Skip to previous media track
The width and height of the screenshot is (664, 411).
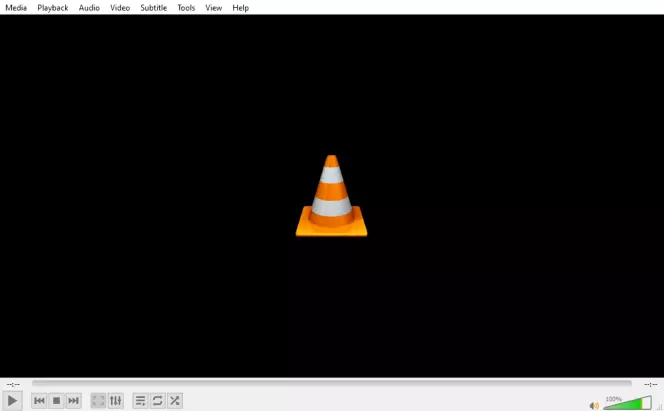[x=39, y=400]
